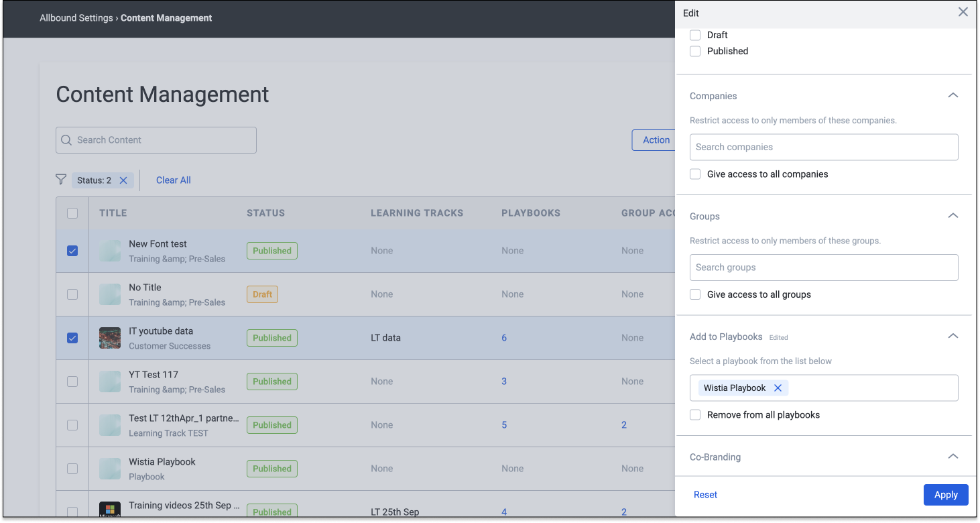This screenshot has height=523, width=980.
Task: Click Content Management breadcrumb text
Action: point(166,18)
